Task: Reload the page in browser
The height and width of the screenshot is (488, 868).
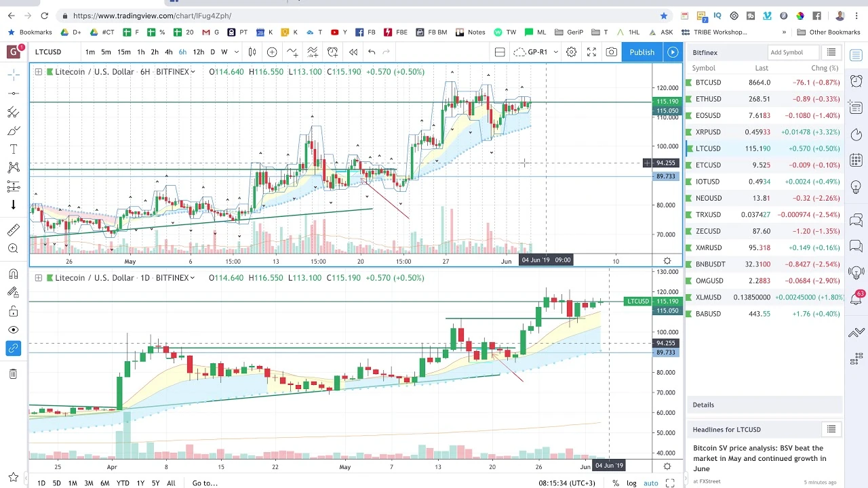Action: click(45, 16)
